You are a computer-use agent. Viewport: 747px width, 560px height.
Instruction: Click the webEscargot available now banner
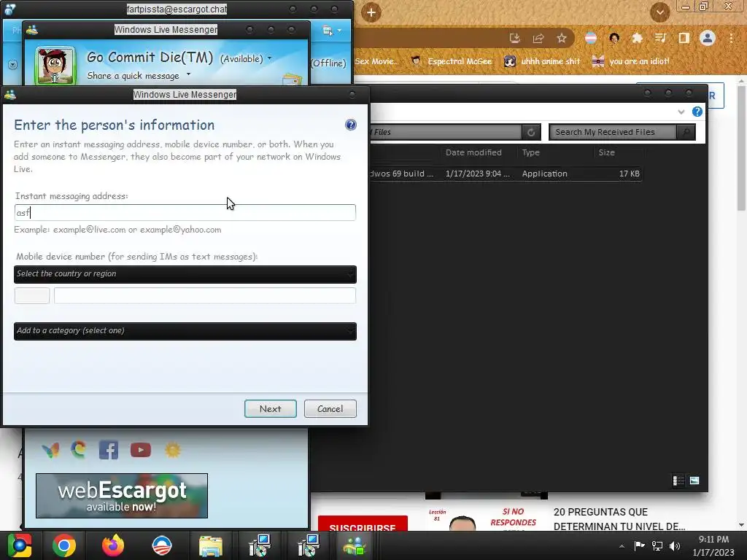(122, 496)
